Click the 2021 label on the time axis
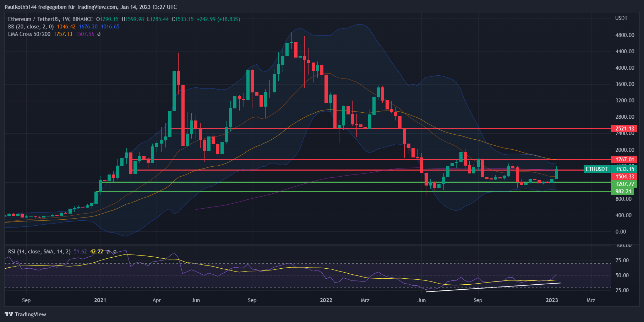Image resolution: width=644 pixels, height=322 pixels. click(100, 300)
